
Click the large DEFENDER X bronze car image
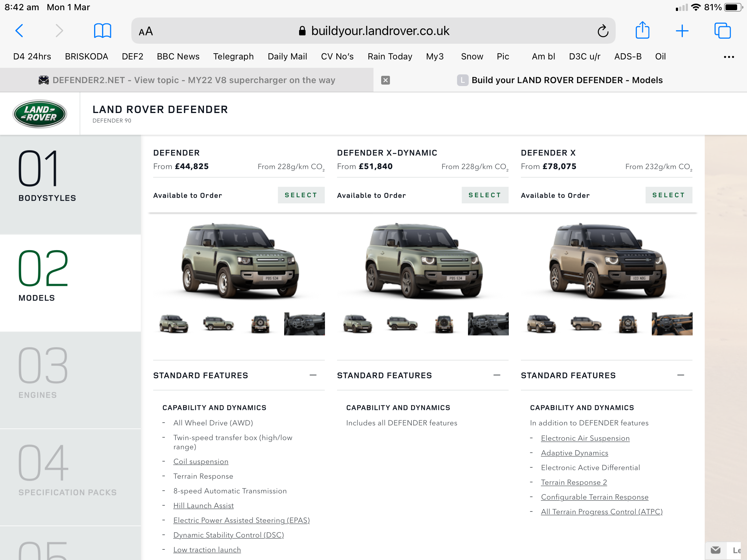608,261
